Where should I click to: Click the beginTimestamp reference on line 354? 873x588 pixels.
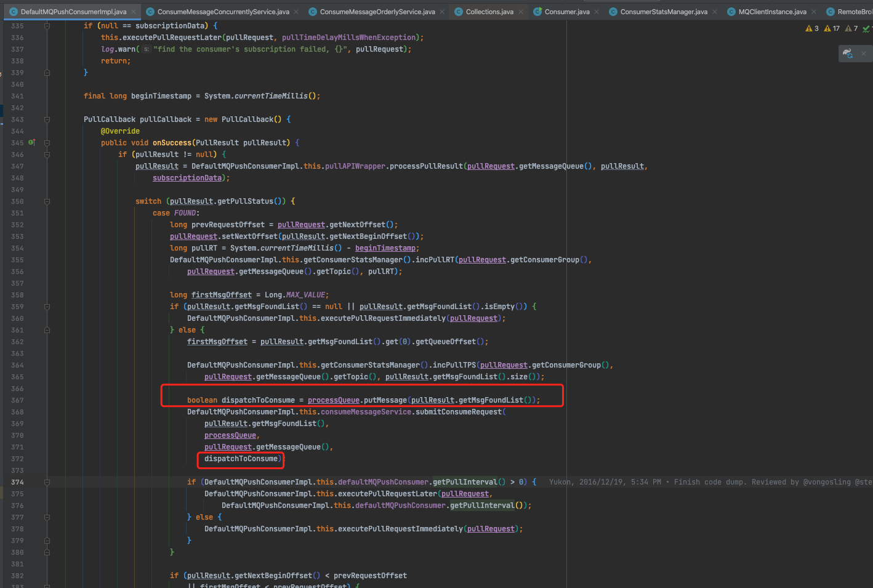pyautogui.click(x=385, y=248)
